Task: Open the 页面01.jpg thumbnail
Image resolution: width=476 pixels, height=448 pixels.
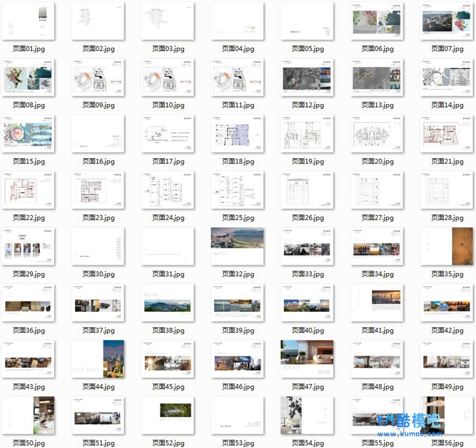Action: pos(29,21)
